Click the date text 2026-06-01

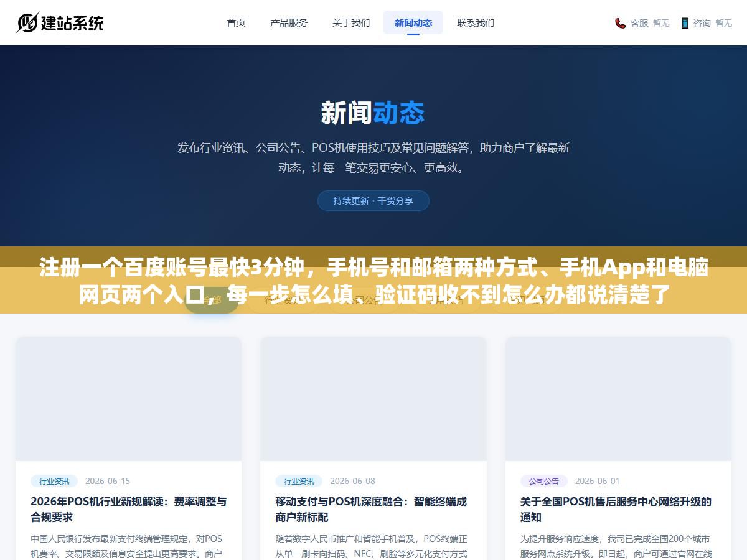click(x=598, y=481)
